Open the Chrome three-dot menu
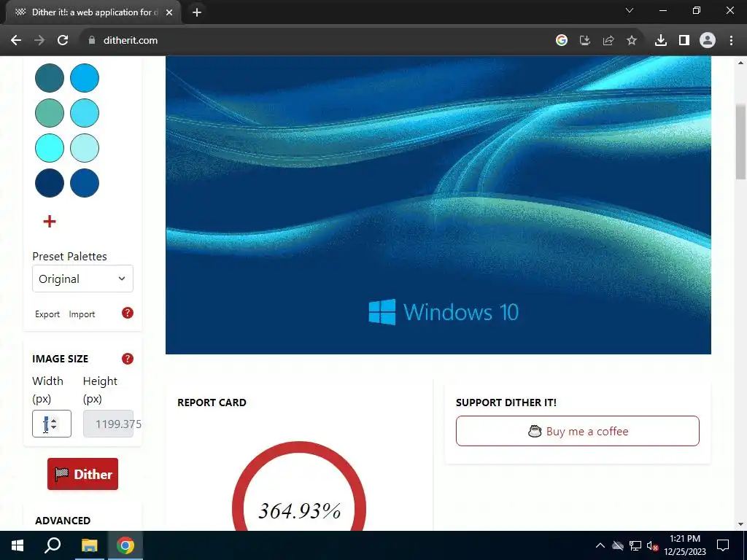Image resolution: width=747 pixels, height=560 pixels. click(731, 41)
